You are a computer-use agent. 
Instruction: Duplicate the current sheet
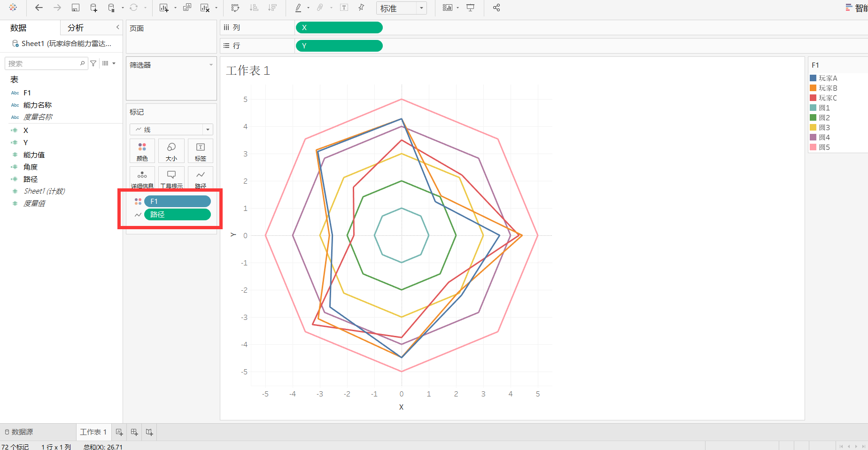(x=187, y=8)
